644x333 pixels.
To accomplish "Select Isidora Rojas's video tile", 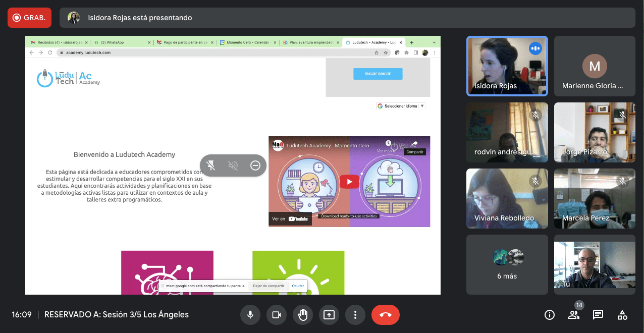I will (507, 66).
